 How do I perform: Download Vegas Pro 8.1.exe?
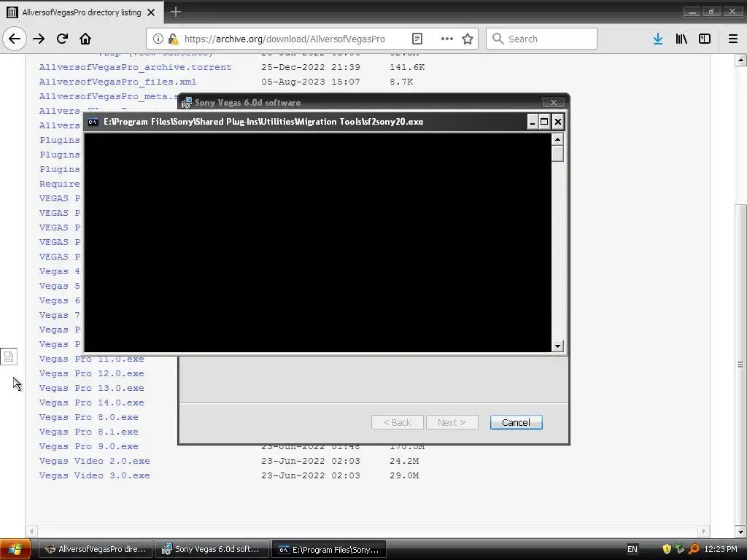88,432
